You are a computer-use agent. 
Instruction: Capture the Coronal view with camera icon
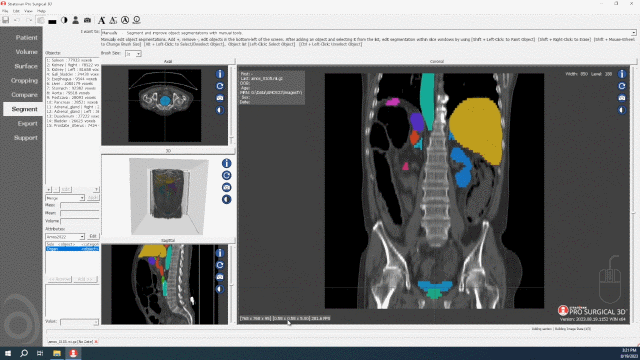[622, 98]
